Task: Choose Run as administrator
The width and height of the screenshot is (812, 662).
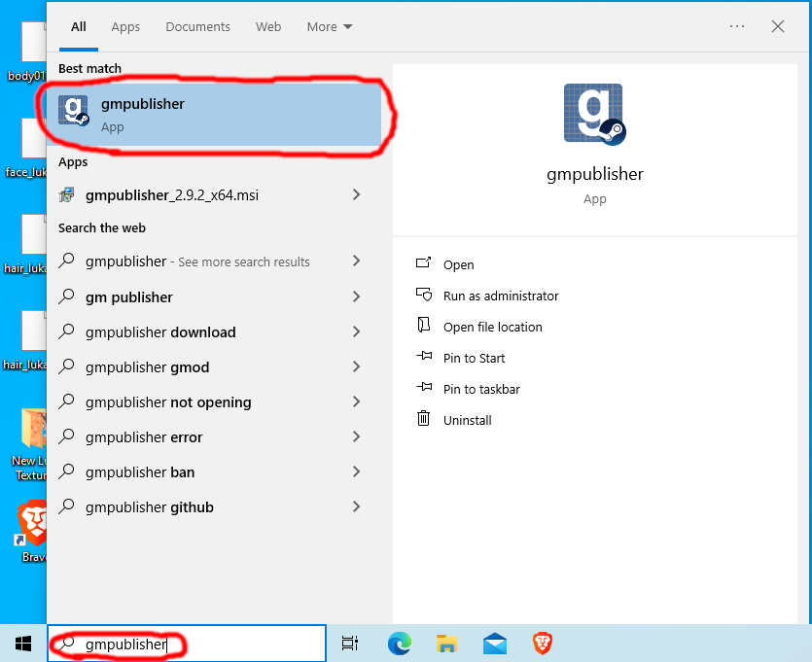Action: click(x=501, y=296)
